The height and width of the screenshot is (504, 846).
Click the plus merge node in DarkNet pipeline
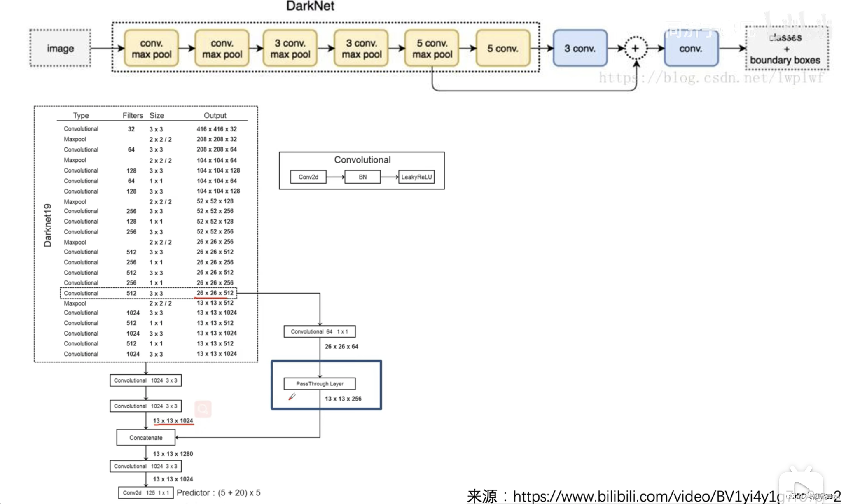coord(636,48)
